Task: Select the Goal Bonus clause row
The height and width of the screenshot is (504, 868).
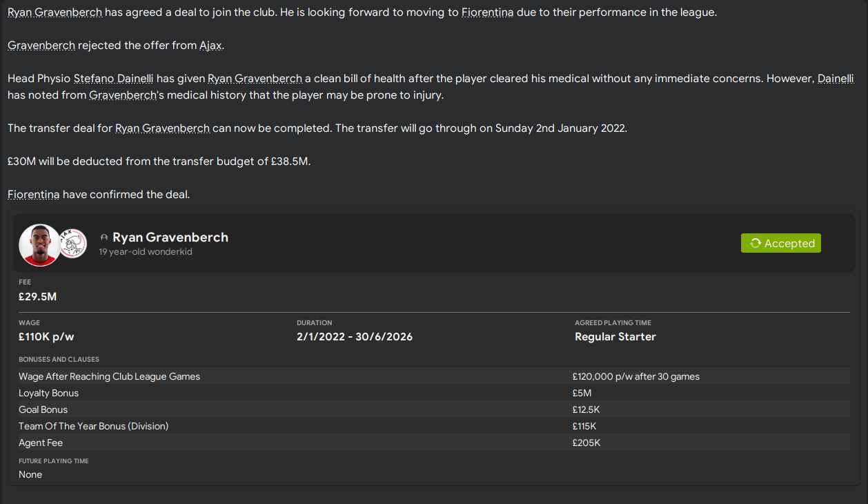Action: (434, 409)
